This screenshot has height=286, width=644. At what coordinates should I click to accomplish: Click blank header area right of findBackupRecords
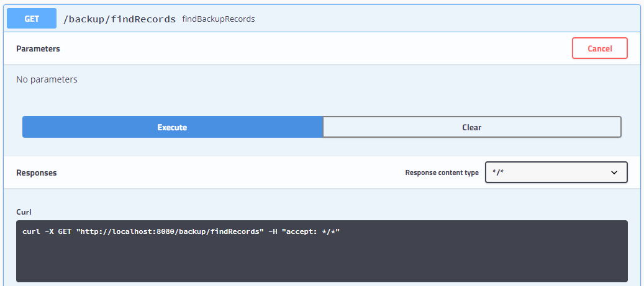point(435,19)
